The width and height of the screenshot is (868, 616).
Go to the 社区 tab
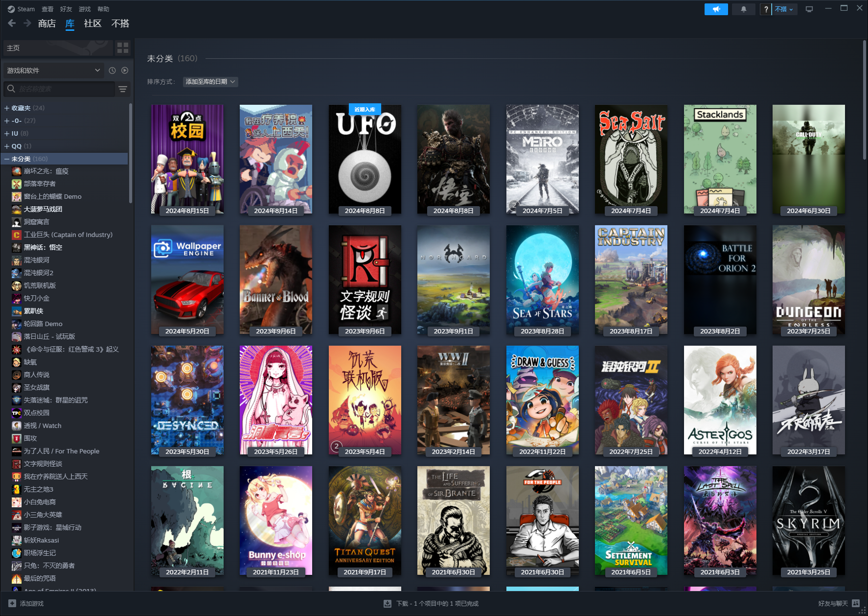pos(92,24)
